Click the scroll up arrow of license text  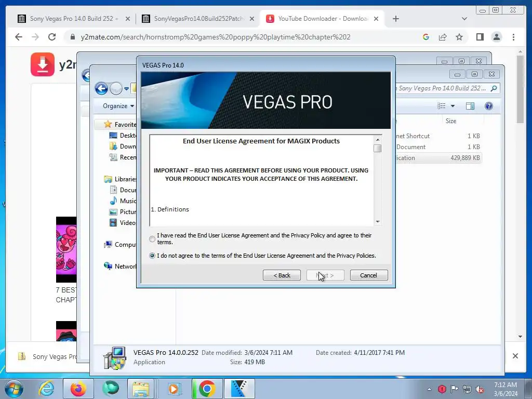tap(378, 139)
